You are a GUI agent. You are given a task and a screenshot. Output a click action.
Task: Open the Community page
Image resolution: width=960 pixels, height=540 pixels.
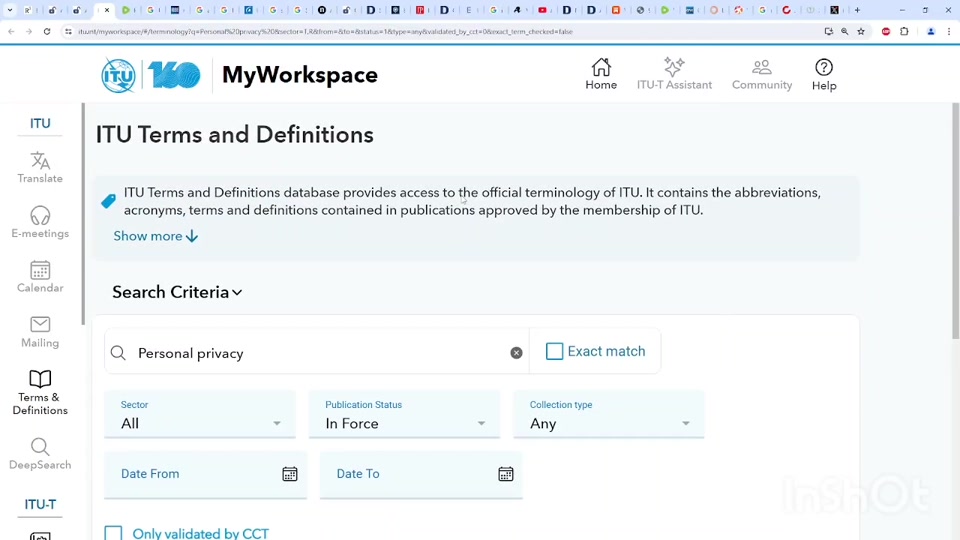(x=761, y=74)
